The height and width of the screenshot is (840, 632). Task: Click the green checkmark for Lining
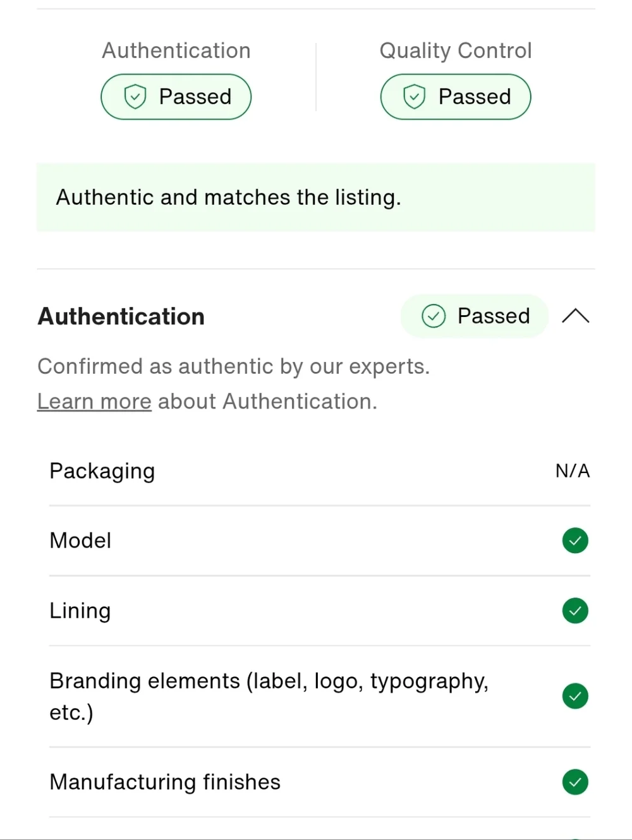(575, 611)
